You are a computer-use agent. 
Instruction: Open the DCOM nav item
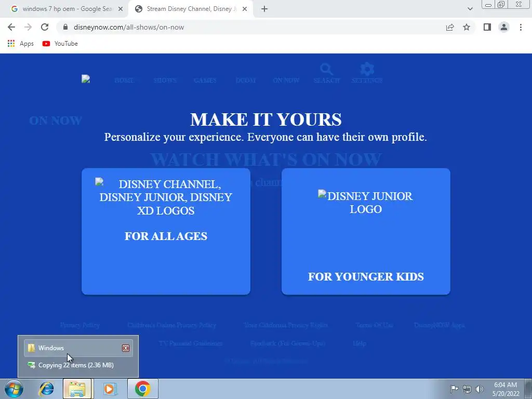pos(246,81)
